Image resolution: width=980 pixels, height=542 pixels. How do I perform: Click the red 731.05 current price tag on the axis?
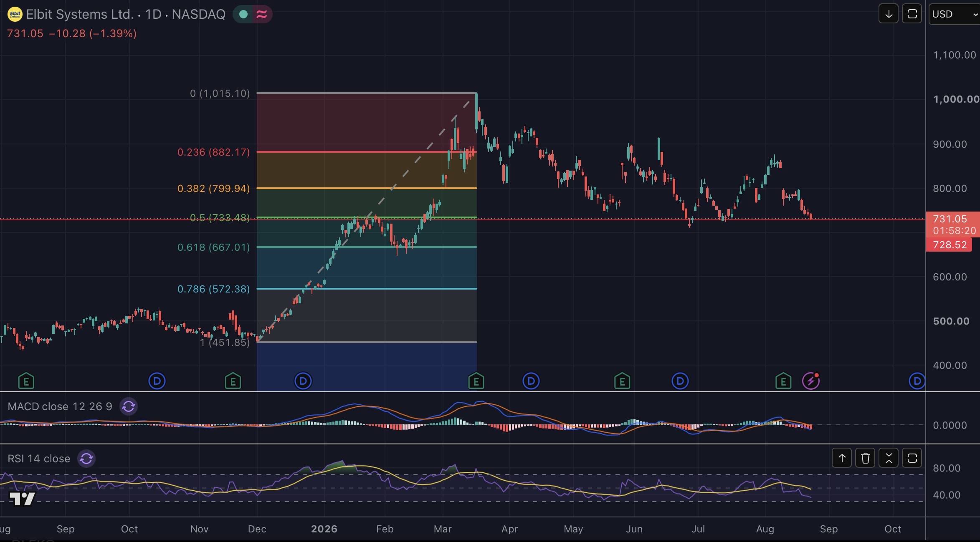pos(950,219)
